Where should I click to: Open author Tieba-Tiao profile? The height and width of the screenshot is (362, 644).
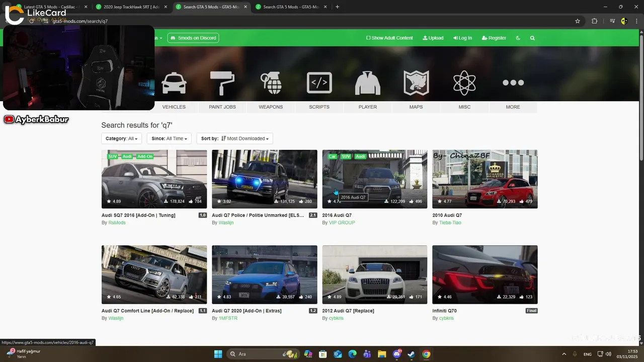tap(450, 223)
